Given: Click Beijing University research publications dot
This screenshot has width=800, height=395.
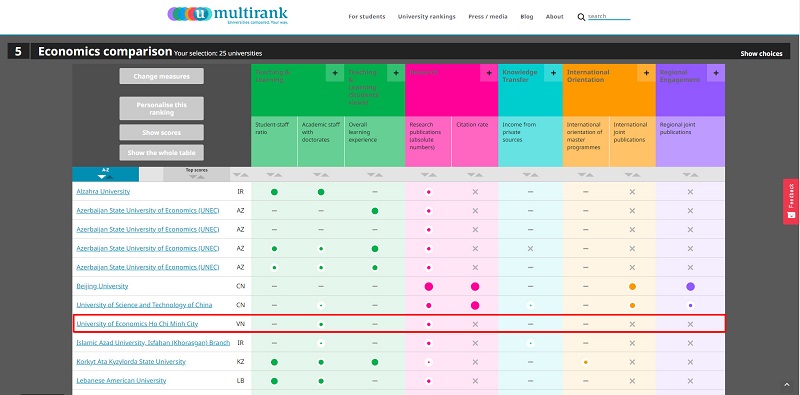Looking at the screenshot, I should pos(429,286).
